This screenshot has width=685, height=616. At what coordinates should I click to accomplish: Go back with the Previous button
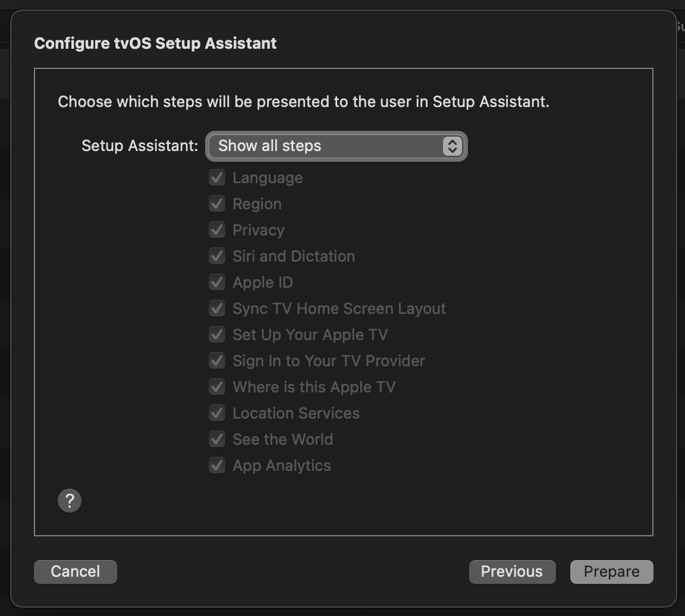(512, 572)
